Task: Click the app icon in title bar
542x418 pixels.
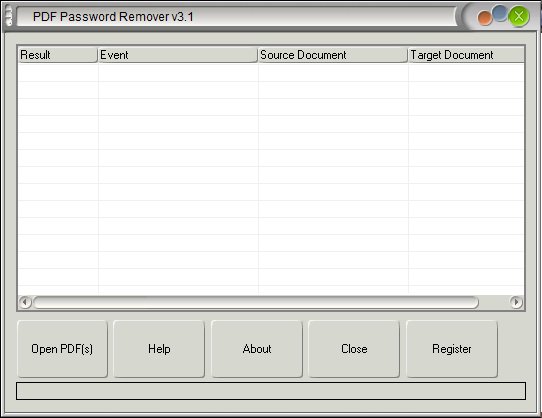Action: pyautogui.click(x=9, y=16)
